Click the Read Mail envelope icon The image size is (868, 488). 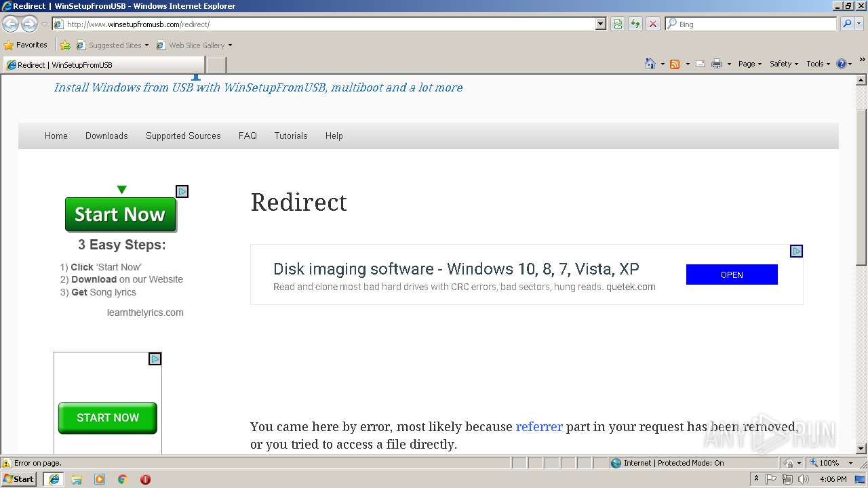point(701,64)
